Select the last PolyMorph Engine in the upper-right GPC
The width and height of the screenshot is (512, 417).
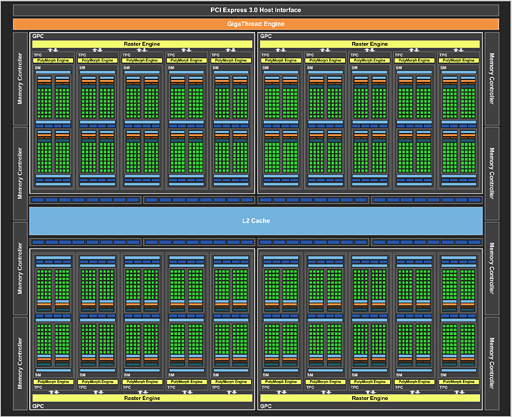[x=459, y=60]
